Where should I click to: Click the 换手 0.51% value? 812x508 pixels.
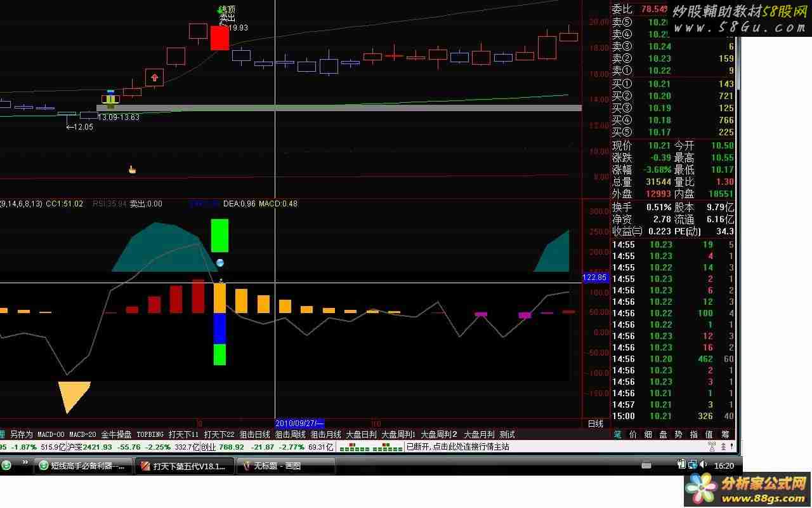(659, 207)
